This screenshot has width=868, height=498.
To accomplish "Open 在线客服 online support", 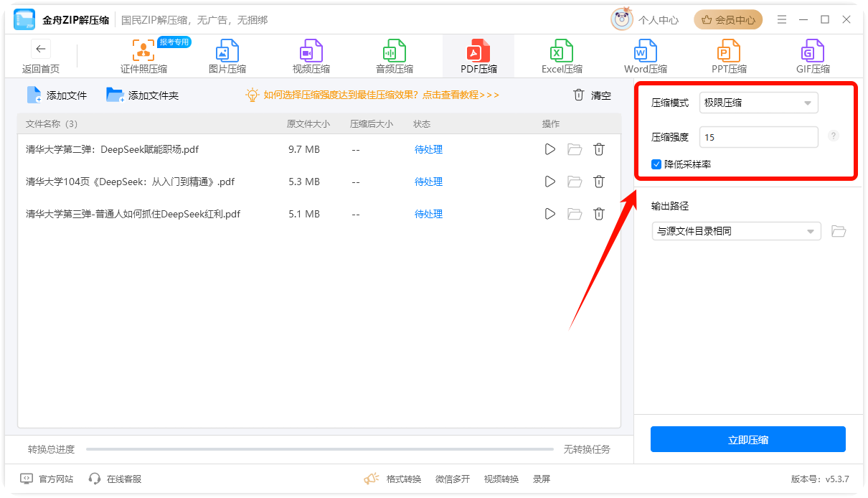I will pos(115,479).
